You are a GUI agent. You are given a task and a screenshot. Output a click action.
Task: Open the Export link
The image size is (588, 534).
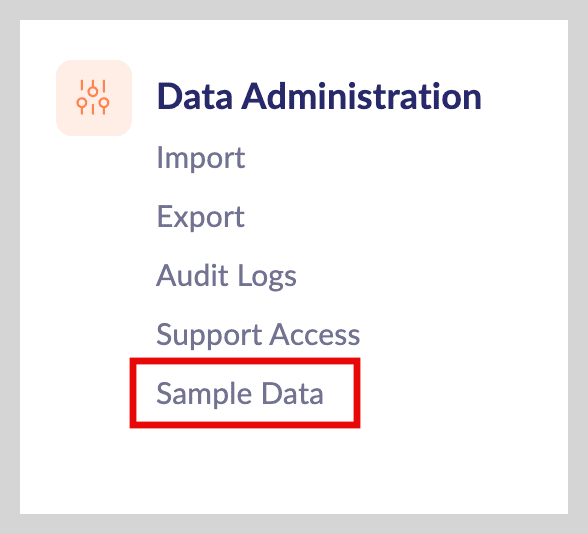click(201, 217)
